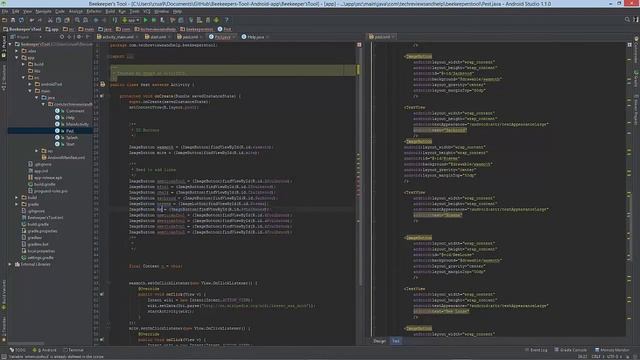Screen dimensions: 640x360
Task: Collapse the java folder in tree
Action: [x=37, y=98]
